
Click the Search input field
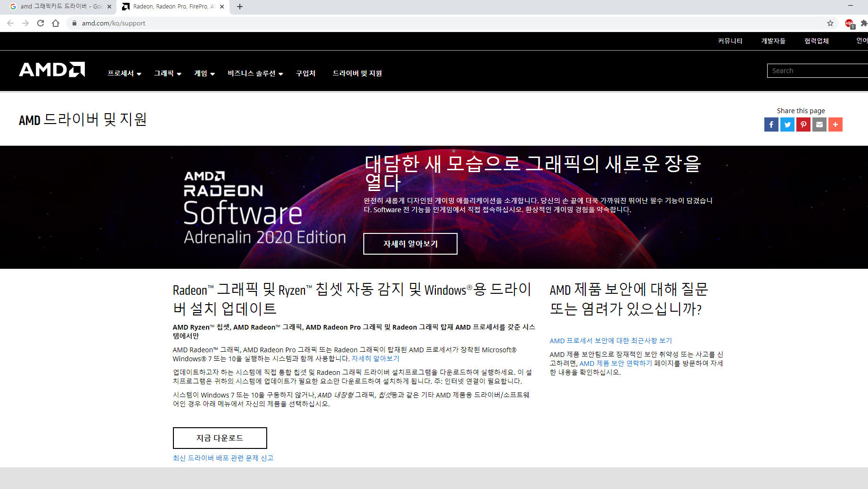pos(818,71)
